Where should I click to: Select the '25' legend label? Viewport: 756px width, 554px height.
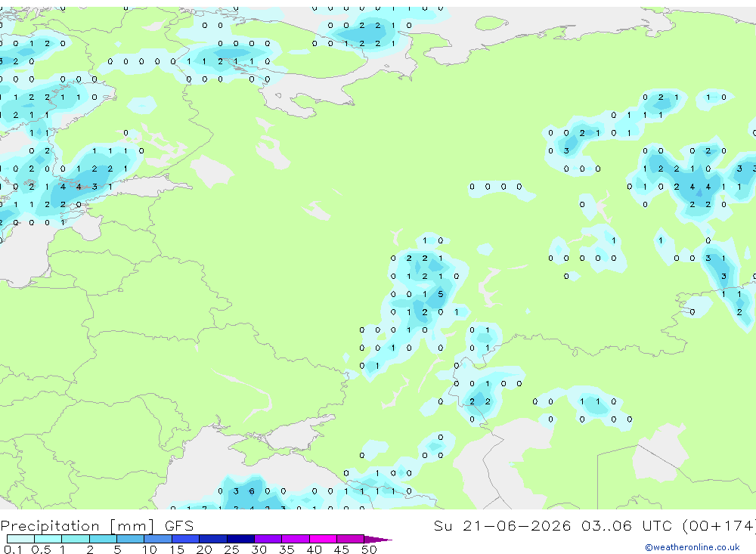231,549
